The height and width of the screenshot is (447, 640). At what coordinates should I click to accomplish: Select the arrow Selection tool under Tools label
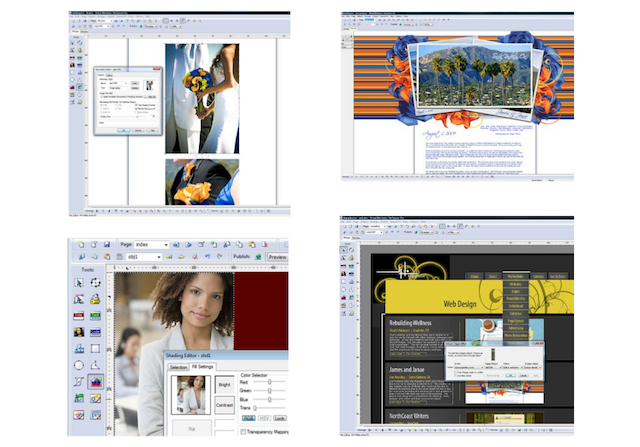79,282
